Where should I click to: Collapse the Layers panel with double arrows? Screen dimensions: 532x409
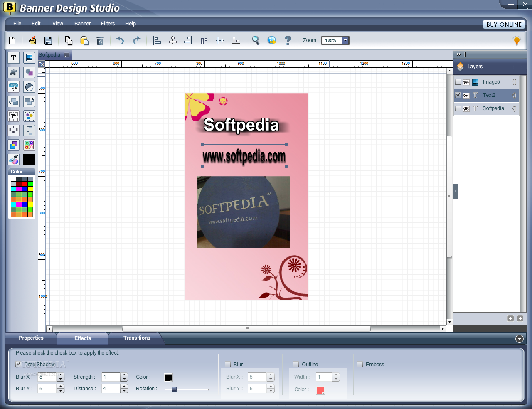click(458, 54)
